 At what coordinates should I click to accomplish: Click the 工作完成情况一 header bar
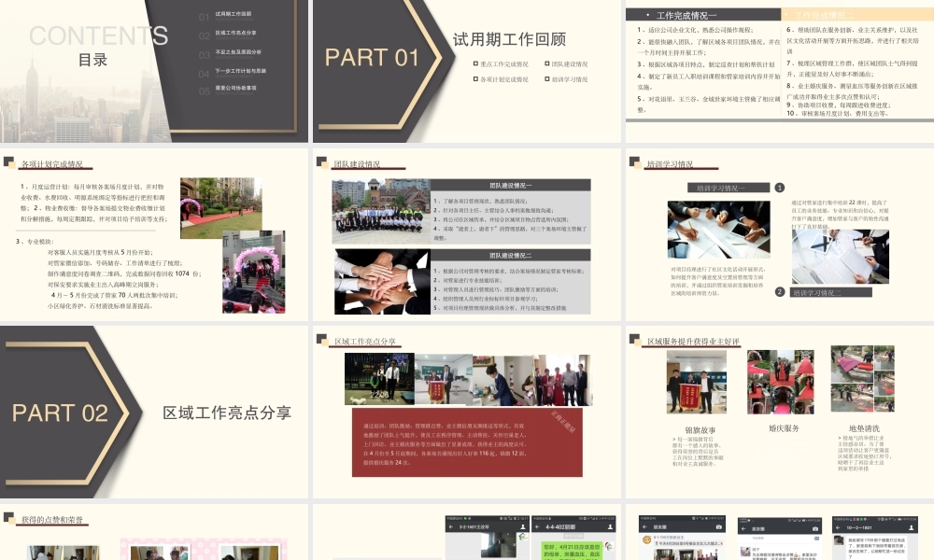click(x=703, y=15)
